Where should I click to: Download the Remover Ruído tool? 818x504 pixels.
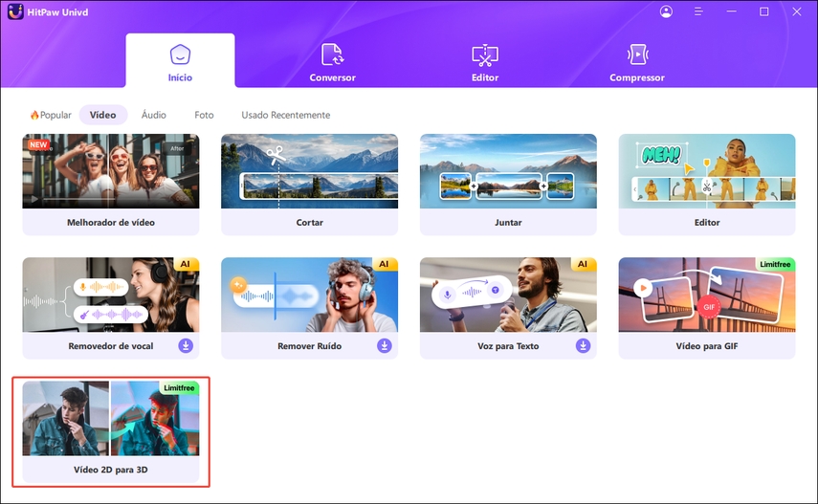[x=385, y=345]
